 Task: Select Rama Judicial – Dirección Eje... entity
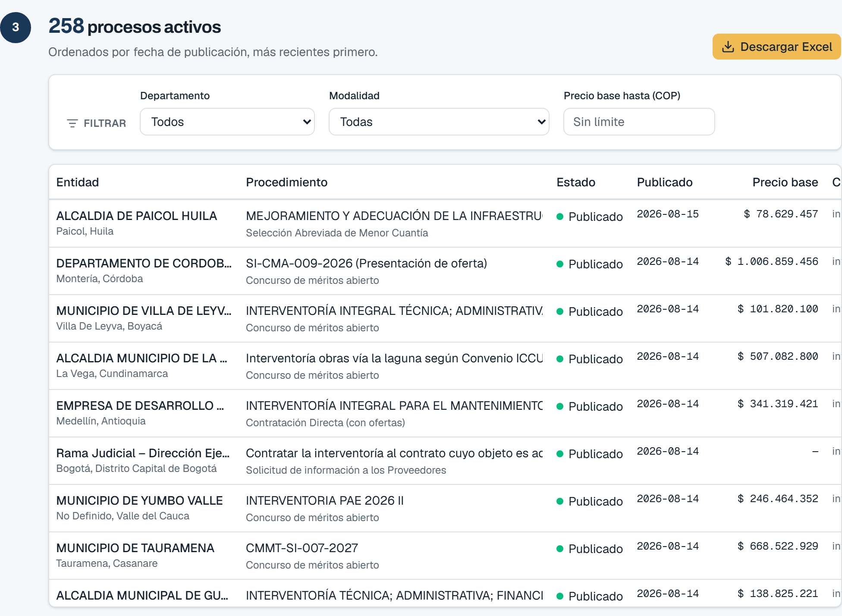click(x=143, y=453)
